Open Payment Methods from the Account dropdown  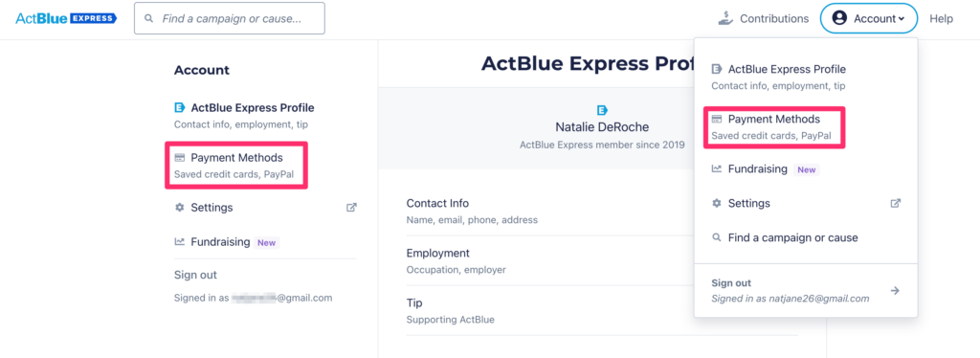pos(774,126)
